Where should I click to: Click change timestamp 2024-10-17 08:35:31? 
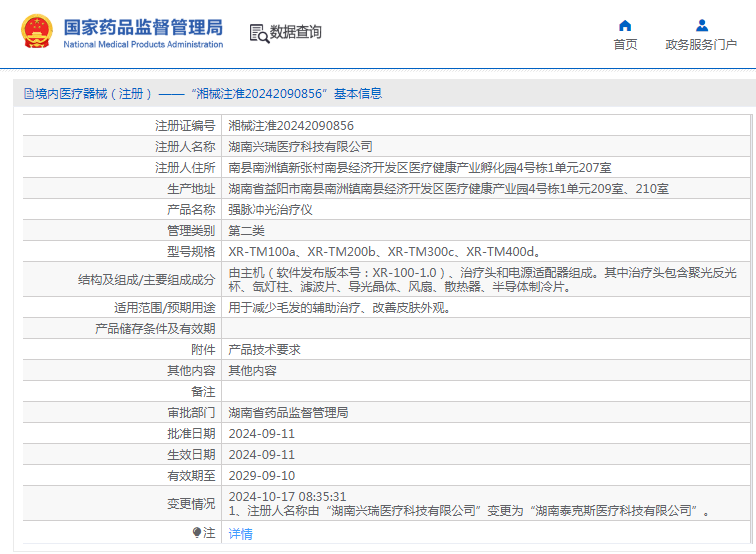click(287, 496)
